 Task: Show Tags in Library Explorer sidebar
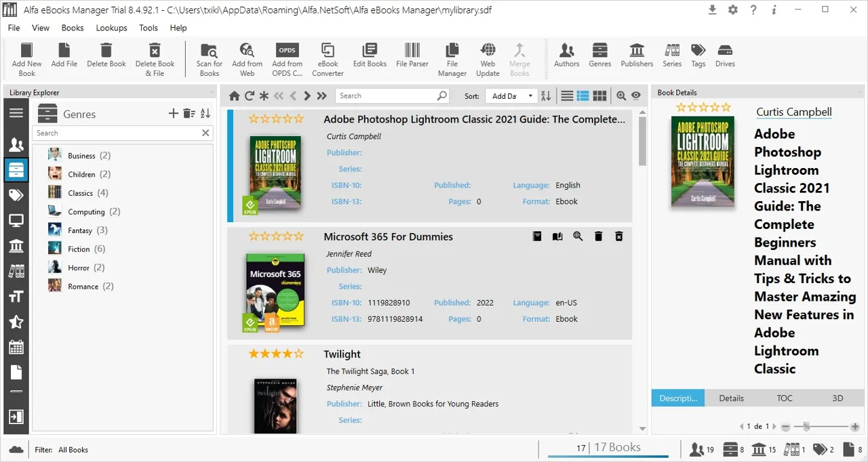coord(16,196)
